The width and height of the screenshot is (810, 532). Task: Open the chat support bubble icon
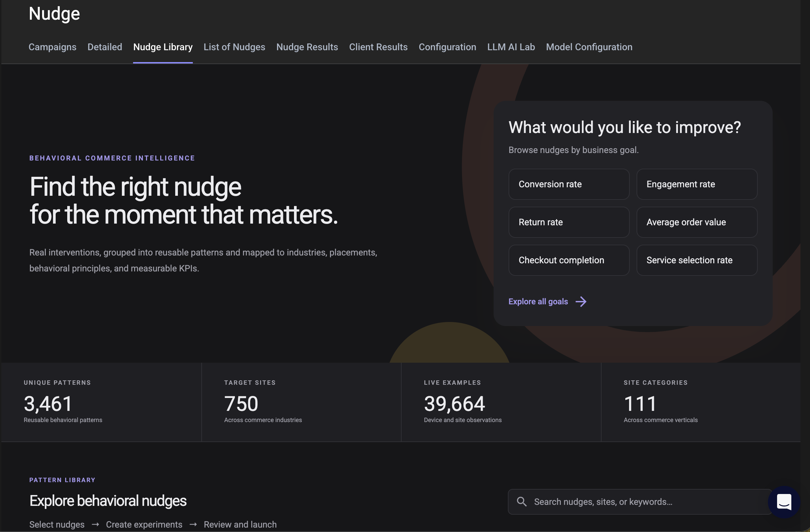(x=784, y=502)
